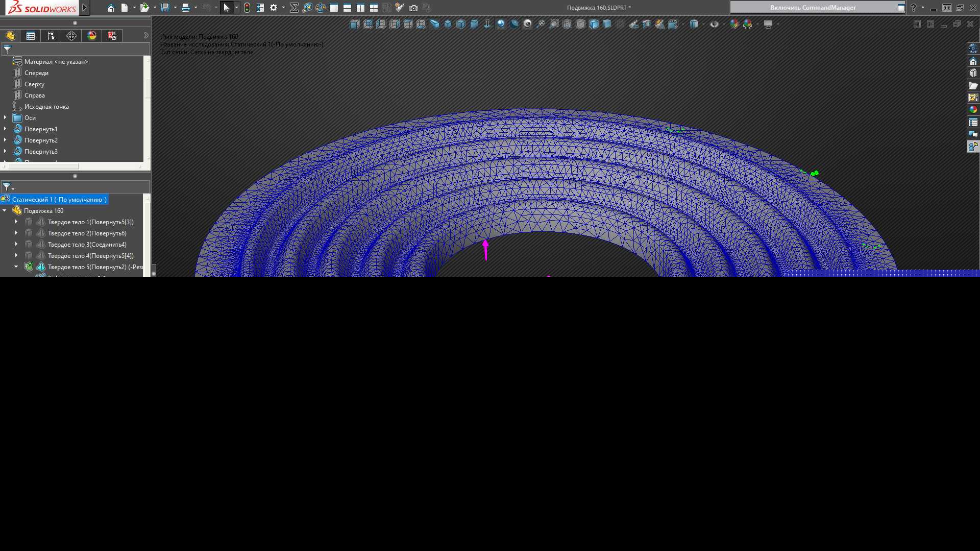Open the Help question mark menu
This screenshot has height=551, width=980.
(914, 8)
